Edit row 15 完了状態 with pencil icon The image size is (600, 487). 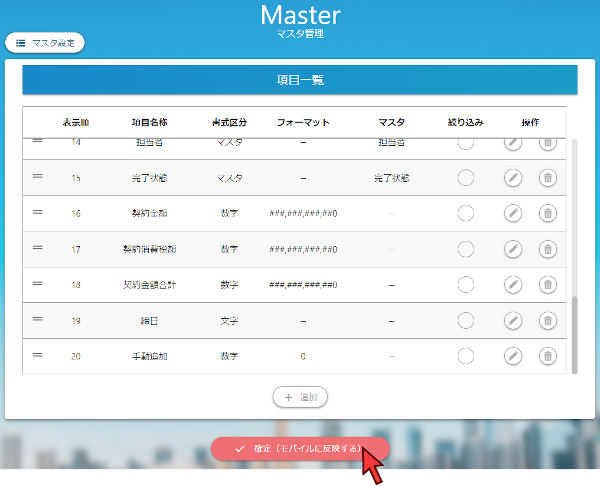coord(512,178)
